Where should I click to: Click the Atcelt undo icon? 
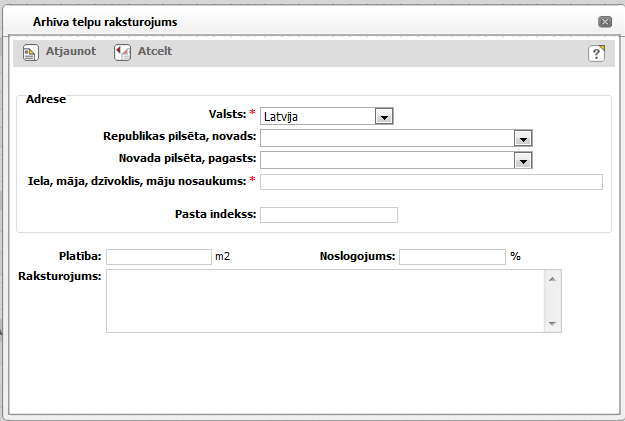tap(122, 52)
